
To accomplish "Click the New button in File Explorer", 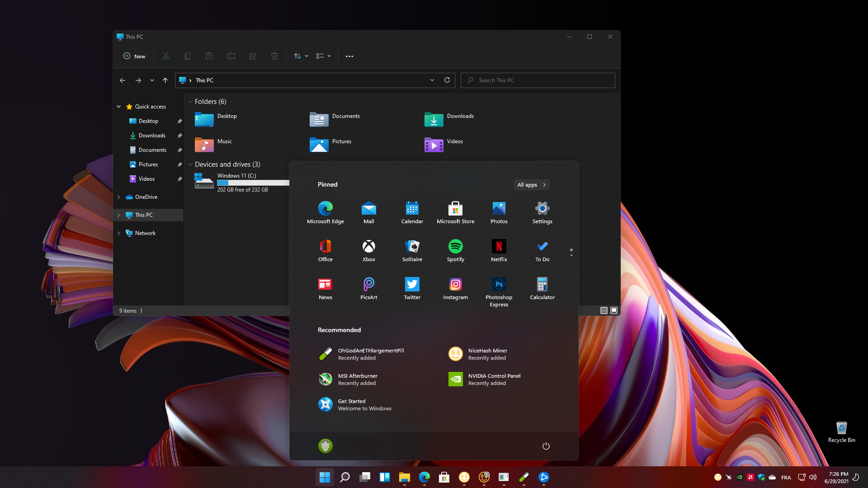I will point(134,56).
